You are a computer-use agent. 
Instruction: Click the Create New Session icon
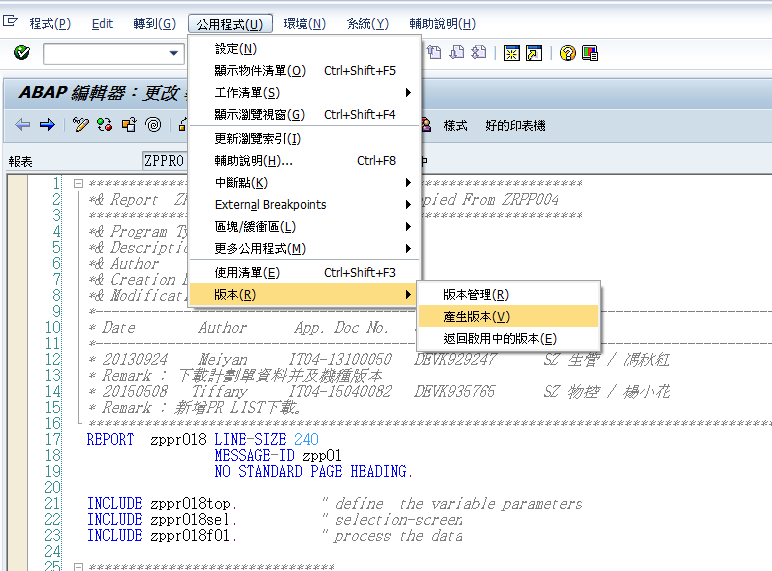(512, 53)
